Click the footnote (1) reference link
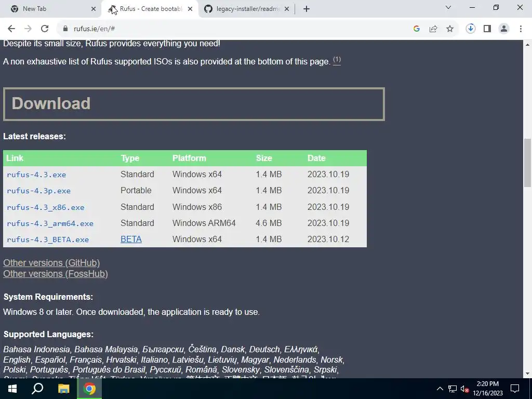 (x=337, y=60)
